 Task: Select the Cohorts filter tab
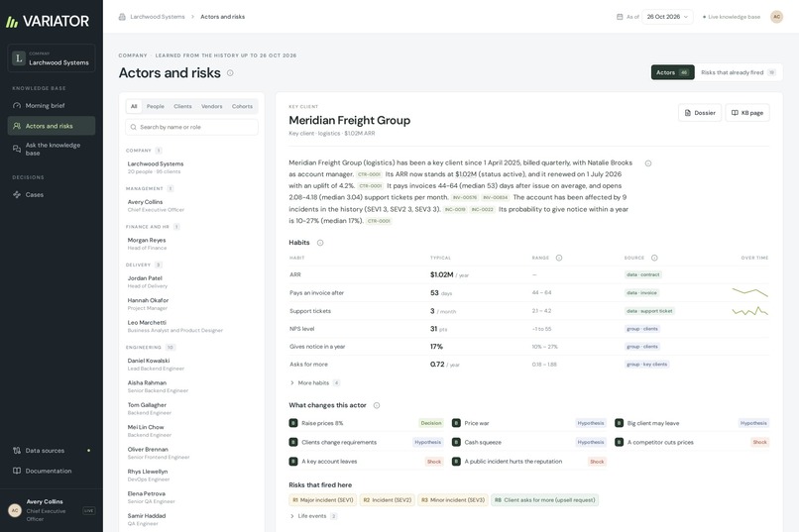tap(242, 106)
